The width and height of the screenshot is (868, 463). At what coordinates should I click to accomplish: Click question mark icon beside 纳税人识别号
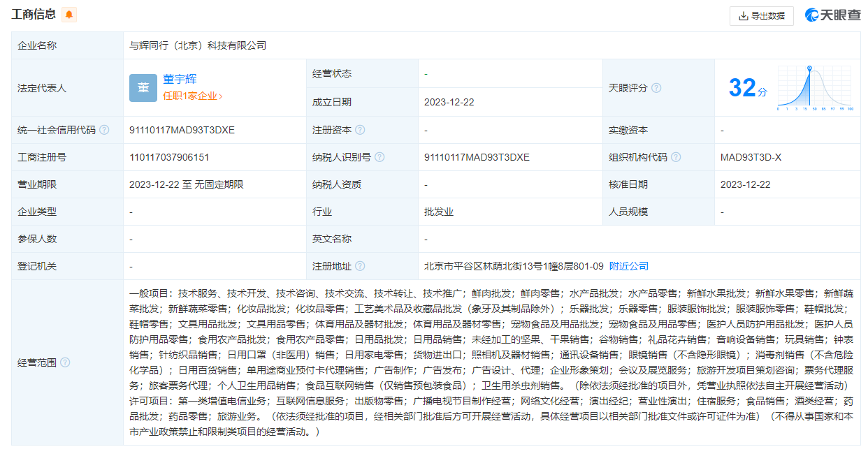tap(379, 157)
